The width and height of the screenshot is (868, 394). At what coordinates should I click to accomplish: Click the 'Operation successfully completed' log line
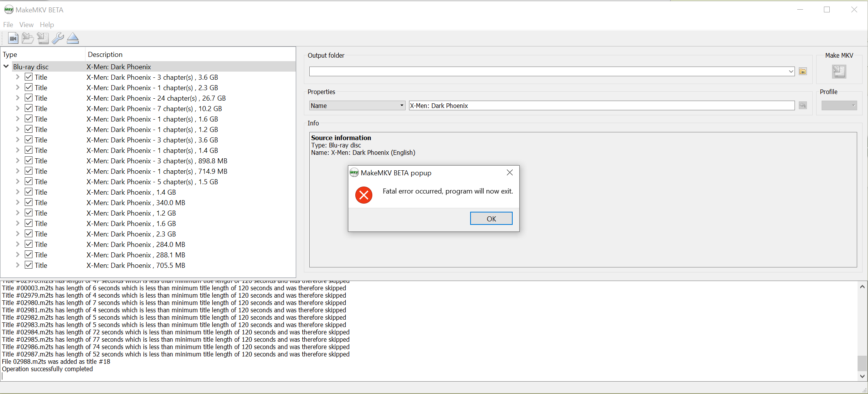tap(48, 369)
